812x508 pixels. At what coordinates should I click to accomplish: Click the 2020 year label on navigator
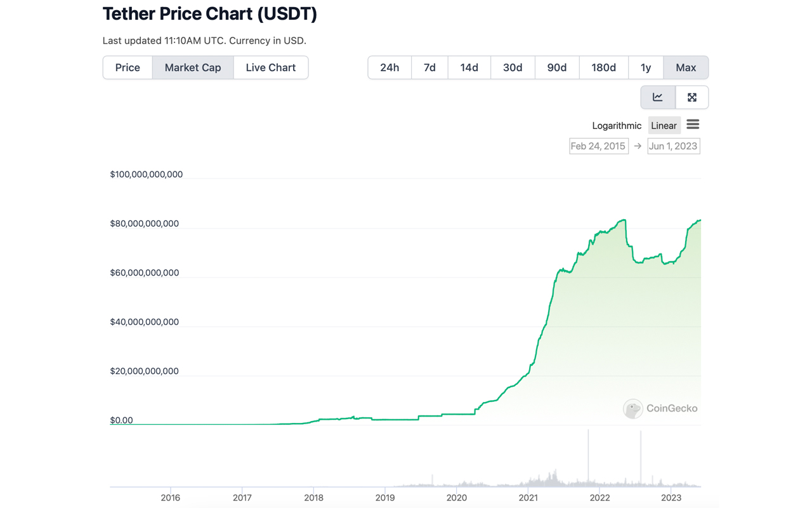(457, 498)
